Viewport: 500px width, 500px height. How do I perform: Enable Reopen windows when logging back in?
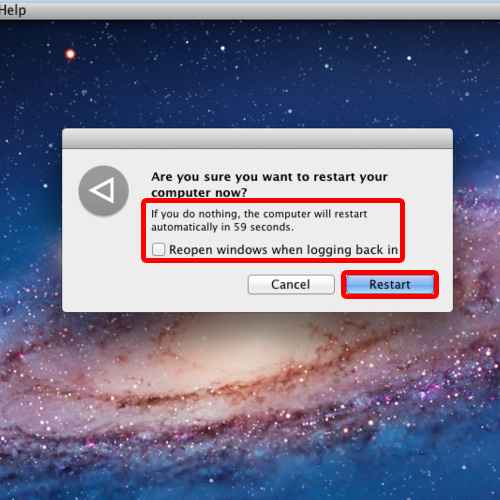[x=158, y=249]
